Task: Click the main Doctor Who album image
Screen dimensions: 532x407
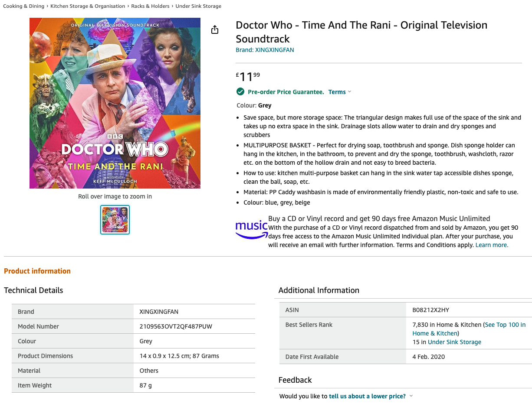Action: pyautogui.click(x=115, y=103)
